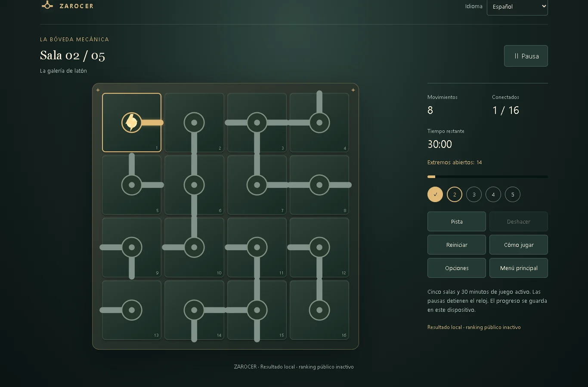
Task: Rotate corner pipe tile 5
Action: pos(132,185)
